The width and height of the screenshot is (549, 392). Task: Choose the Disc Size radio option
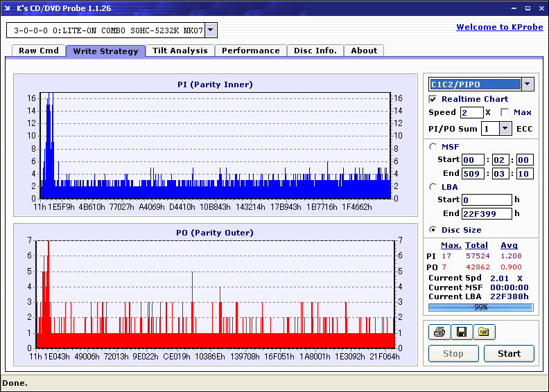point(433,230)
